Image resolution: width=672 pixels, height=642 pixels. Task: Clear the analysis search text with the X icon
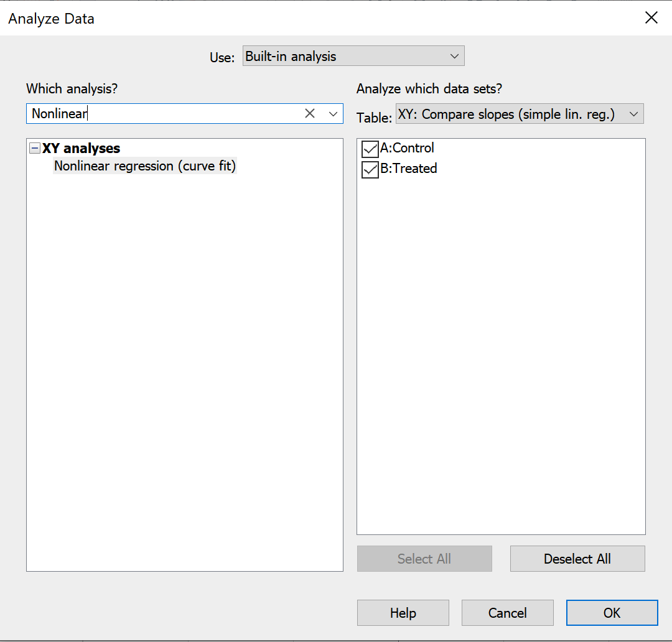point(310,113)
